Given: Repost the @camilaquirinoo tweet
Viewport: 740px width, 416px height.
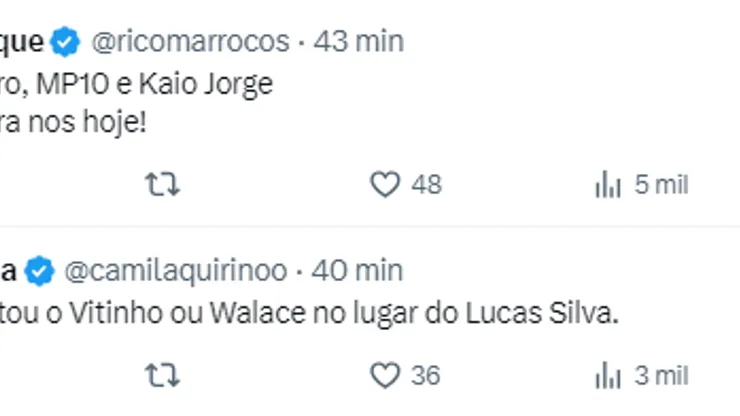Looking at the screenshot, I should coord(162,375).
